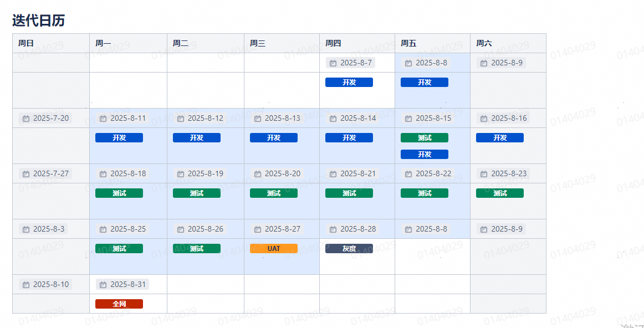Screen dimensions: 644x328
Task: Click calendar icon beside 2025-8-16
Action: [484, 119]
